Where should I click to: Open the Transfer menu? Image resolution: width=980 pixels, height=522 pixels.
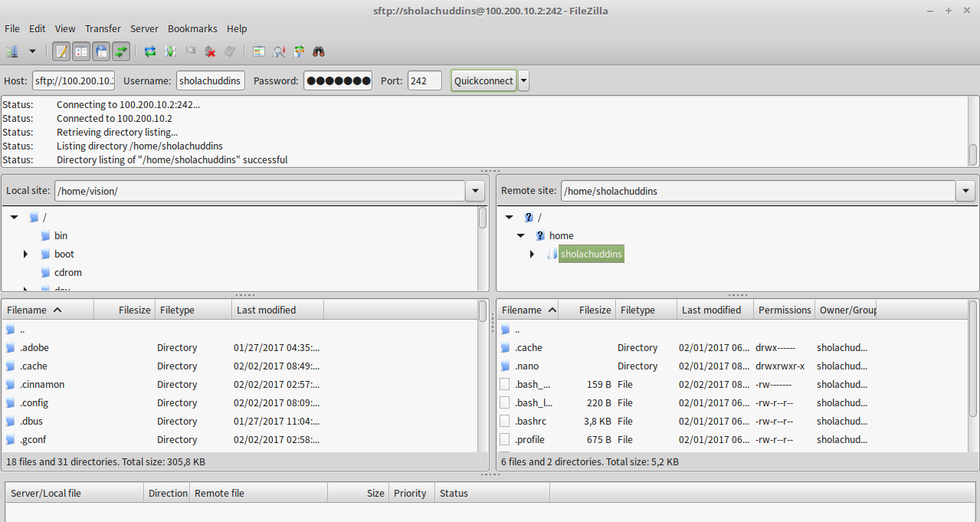tap(103, 28)
